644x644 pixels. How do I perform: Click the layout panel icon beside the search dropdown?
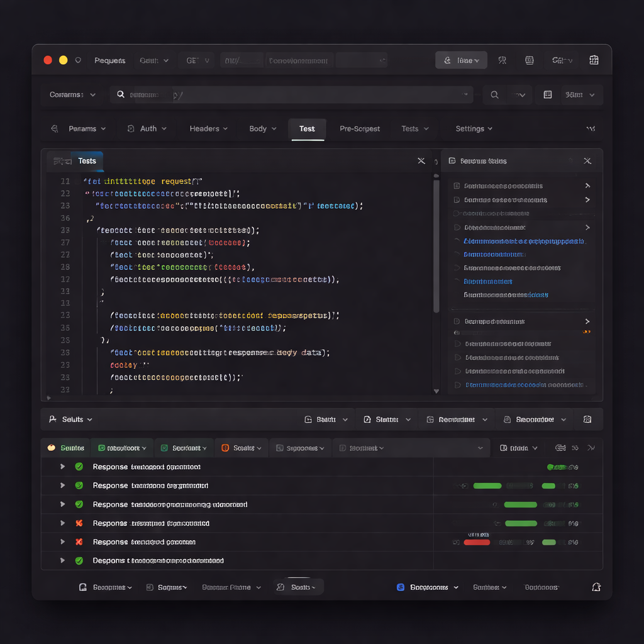pyautogui.click(x=548, y=95)
